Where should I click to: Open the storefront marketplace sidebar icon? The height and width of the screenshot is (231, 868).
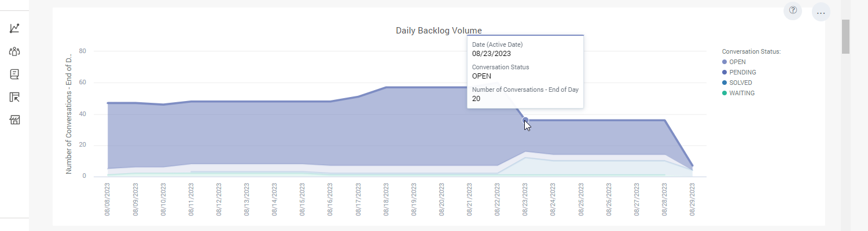click(15, 120)
